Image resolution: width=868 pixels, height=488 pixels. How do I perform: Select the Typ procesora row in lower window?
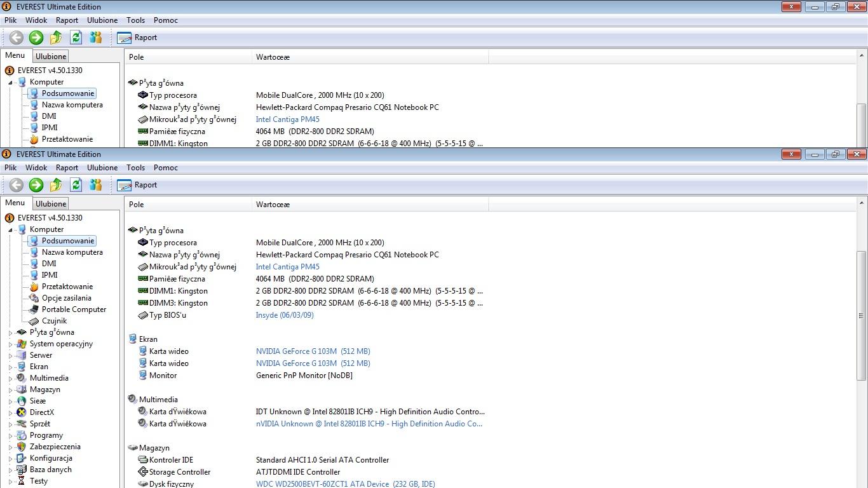tap(307, 243)
